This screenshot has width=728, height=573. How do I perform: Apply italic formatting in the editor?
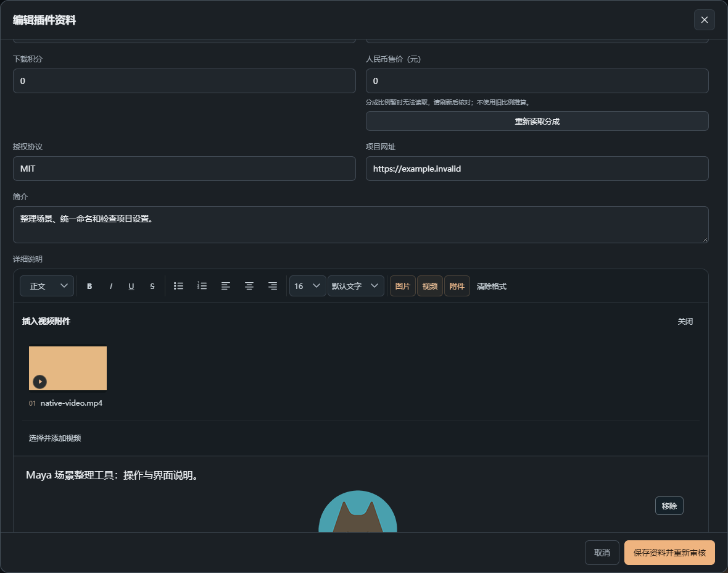click(110, 286)
